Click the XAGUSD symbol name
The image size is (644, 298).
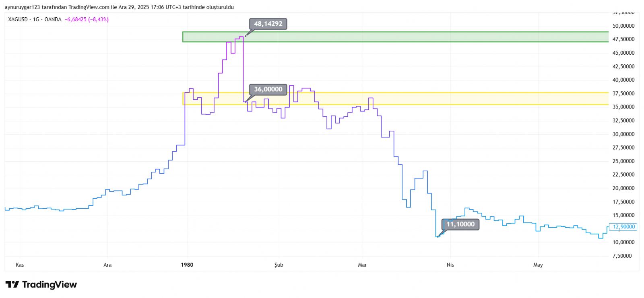18,19
